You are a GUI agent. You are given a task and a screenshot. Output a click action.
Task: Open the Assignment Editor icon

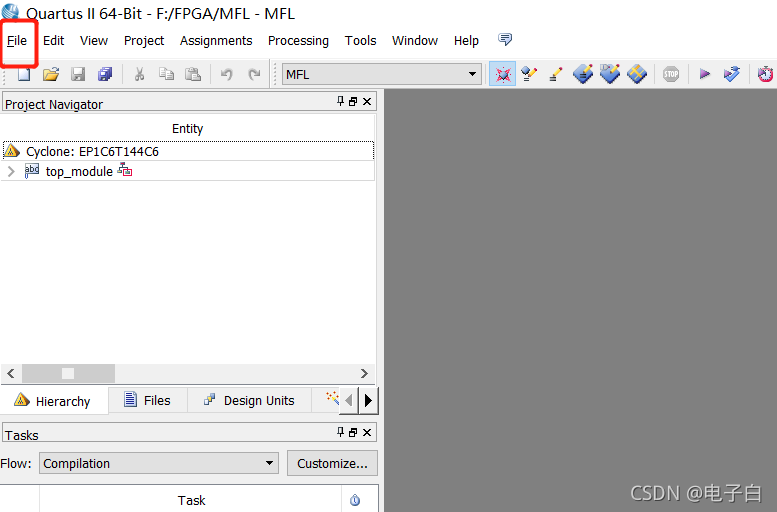pyautogui.click(x=529, y=74)
